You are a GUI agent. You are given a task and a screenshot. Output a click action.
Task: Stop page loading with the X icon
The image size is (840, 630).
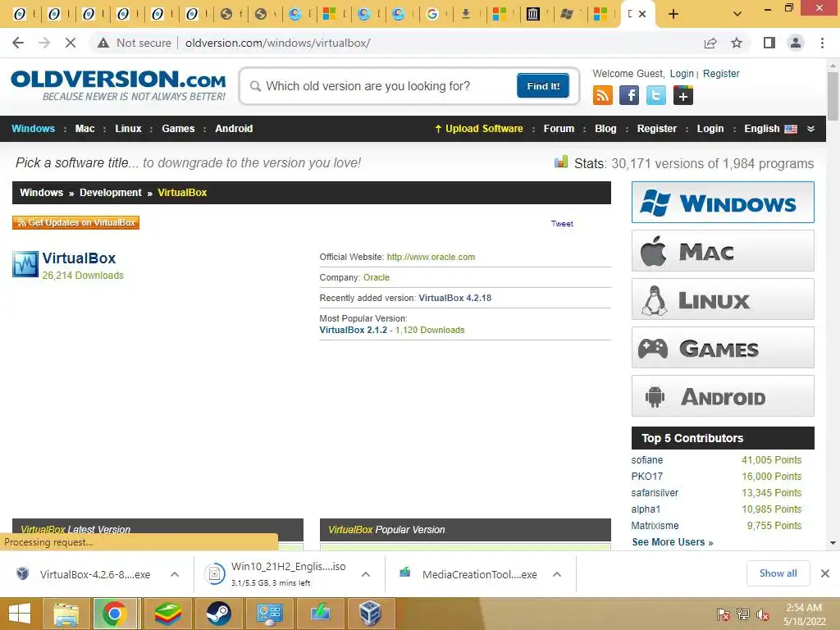[71, 43]
